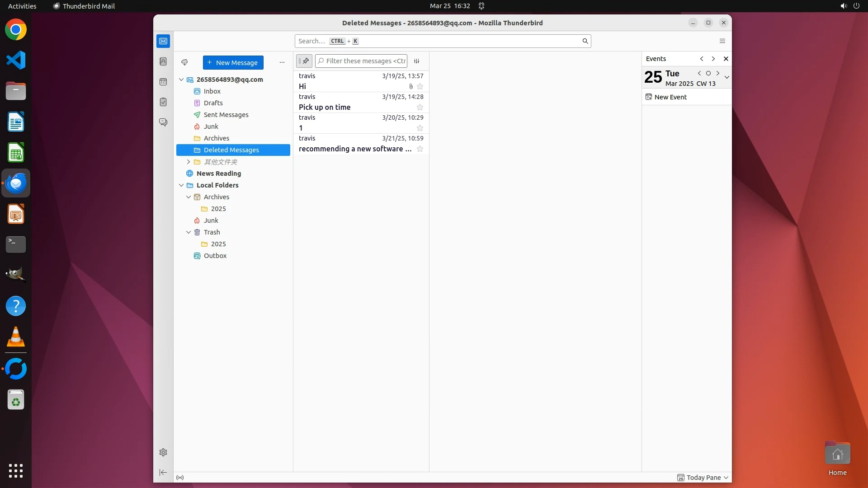868x488 pixels.
Task: Open the Thunderbird hamburger app menu
Action: tap(722, 41)
